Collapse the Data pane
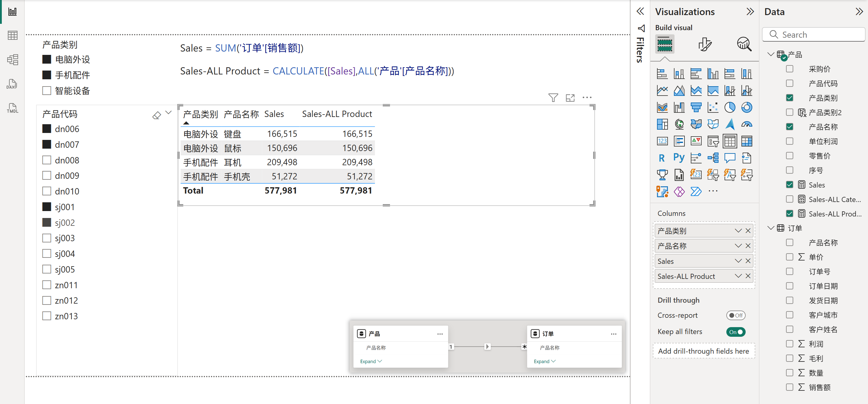Image resolution: width=868 pixels, height=404 pixels. 859,12
